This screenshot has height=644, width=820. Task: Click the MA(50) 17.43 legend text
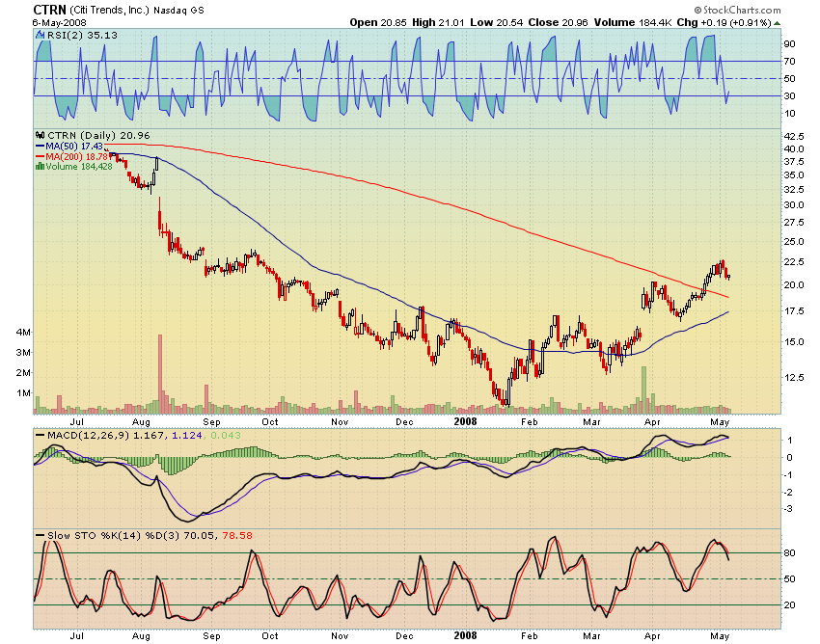point(74,147)
